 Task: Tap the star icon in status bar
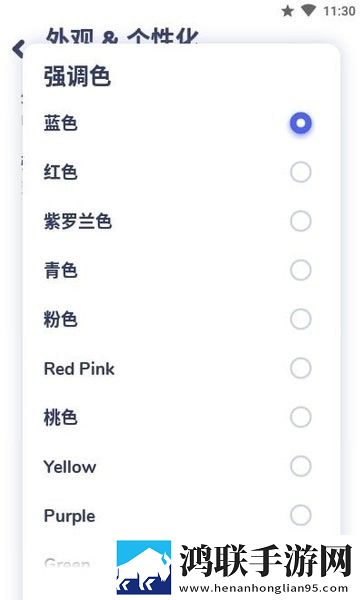[287, 11]
